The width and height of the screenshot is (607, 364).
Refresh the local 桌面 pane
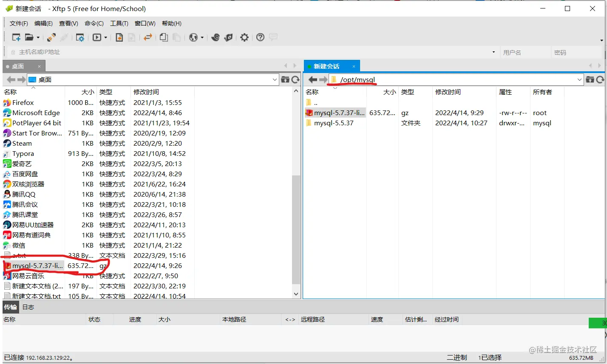pos(295,79)
